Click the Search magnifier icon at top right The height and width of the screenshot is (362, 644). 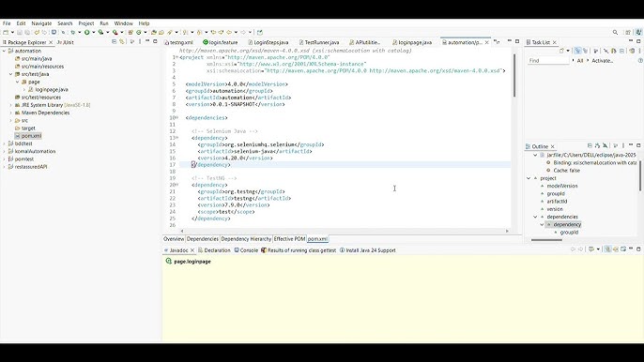point(615,32)
